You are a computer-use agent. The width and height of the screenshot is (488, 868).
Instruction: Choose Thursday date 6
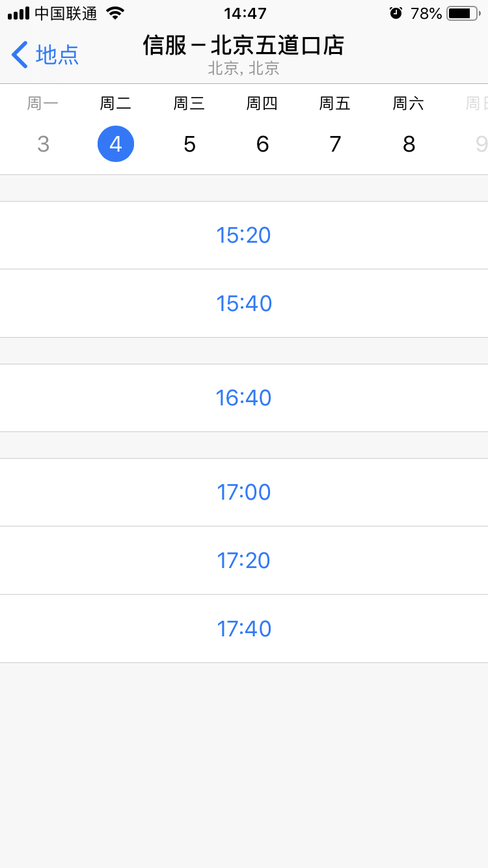262,144
